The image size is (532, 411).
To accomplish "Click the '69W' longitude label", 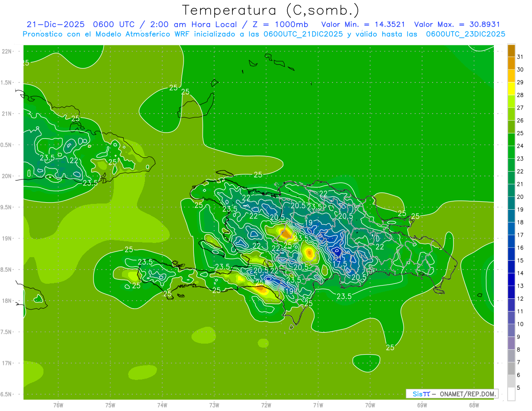I will (x=422, y=405).
